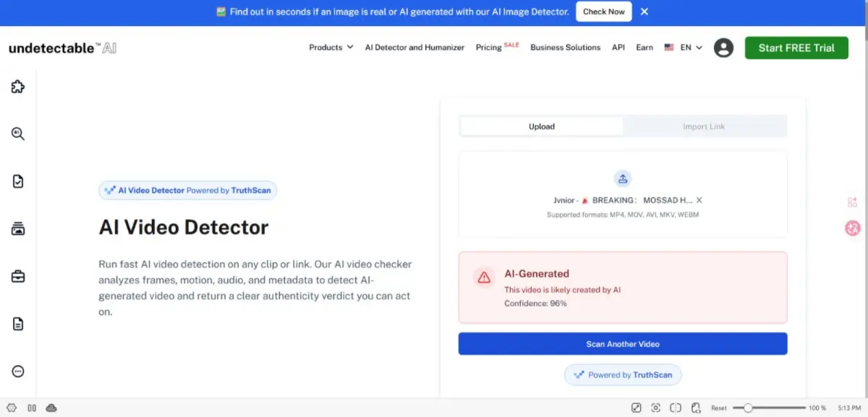This screenshot has height=417, width=868.
Task: Open the EN language selector dropdown
Action: pos(684,48)
